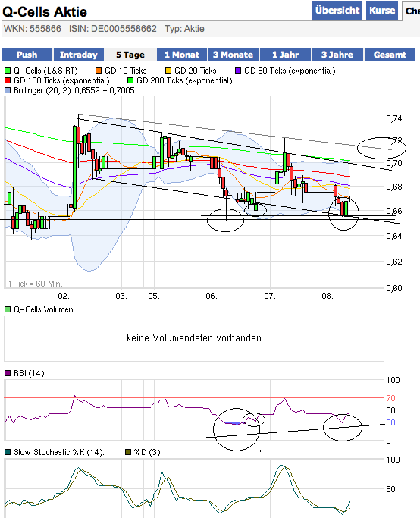Click the 0,60 price axis label
Screen dimensions: 420x518
[394, 288]
